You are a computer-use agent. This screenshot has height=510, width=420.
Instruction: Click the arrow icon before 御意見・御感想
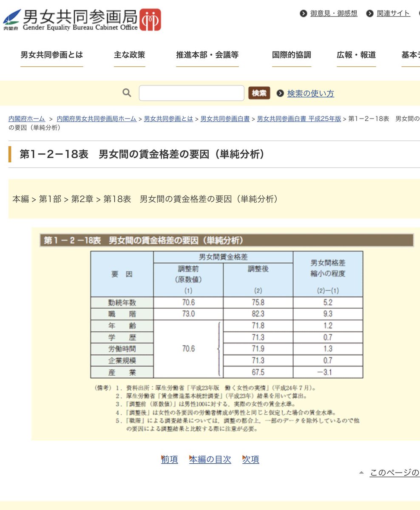pos(304,13)
